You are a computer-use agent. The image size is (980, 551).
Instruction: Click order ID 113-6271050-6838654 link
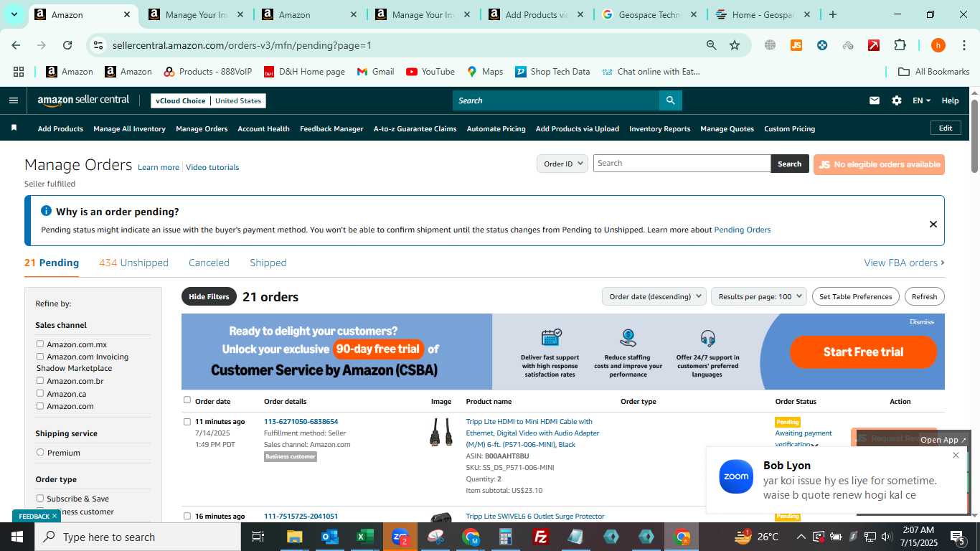(301, 421)
